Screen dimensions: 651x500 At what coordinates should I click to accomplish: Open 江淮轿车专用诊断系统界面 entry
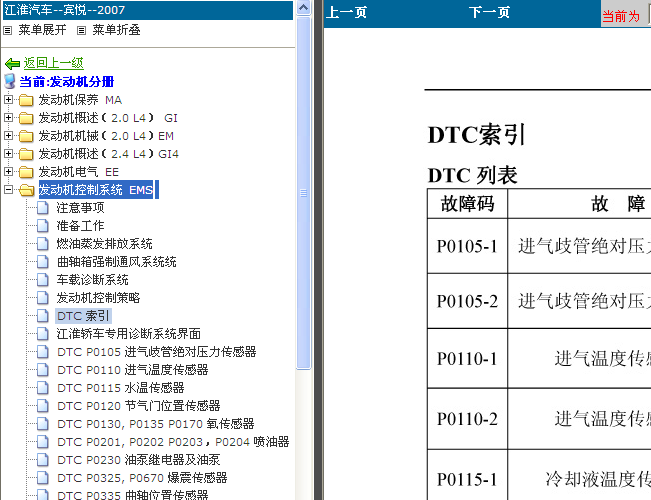(128, 334)
